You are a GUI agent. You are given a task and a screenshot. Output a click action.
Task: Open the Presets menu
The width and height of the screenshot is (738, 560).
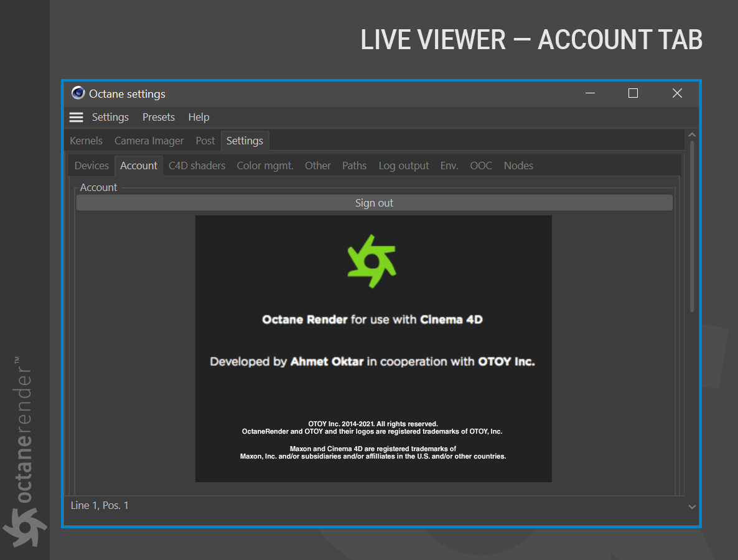[159, 117]
